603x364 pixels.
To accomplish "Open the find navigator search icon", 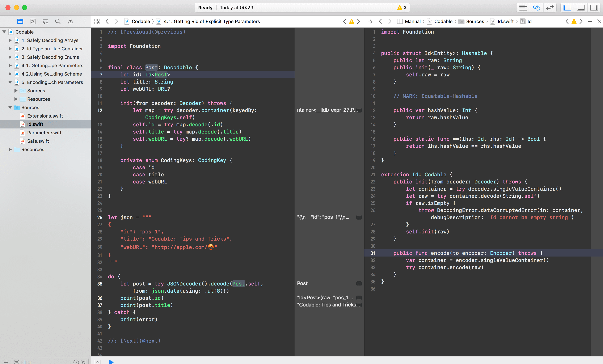I will tap(58, 22).
